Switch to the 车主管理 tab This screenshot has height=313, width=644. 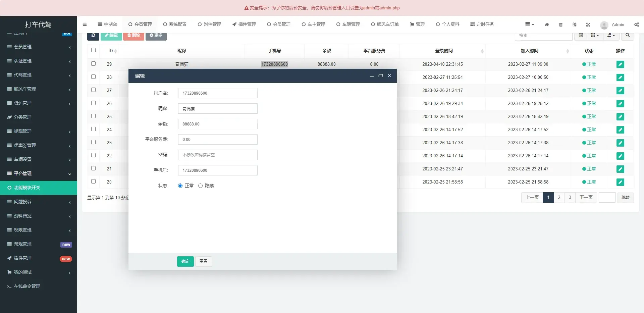click(x=313, y=24)
